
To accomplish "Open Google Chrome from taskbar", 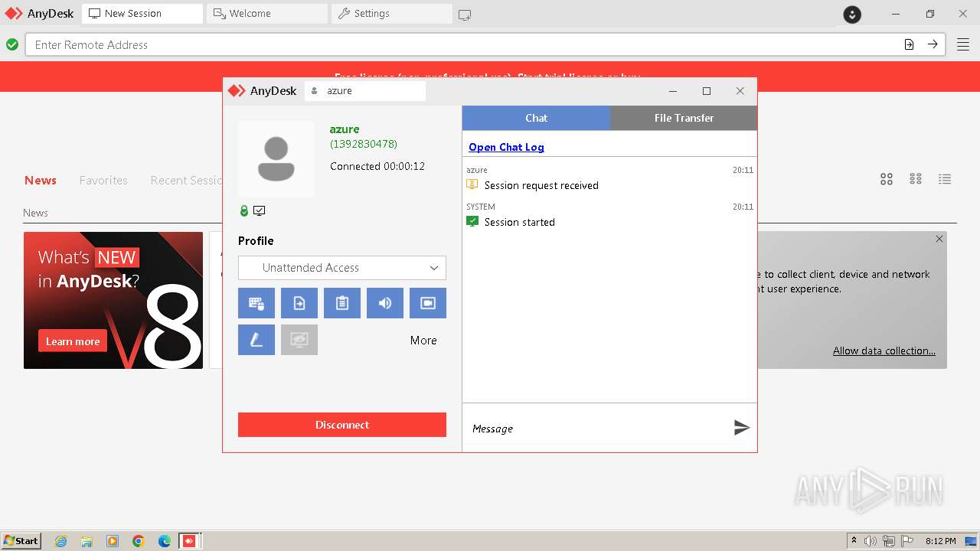I will pos(139,541).
